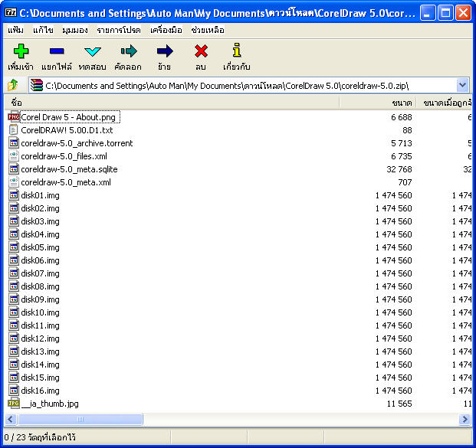
Task: Open the File (แฟ้ม) menu
Action: coord(15,30)
